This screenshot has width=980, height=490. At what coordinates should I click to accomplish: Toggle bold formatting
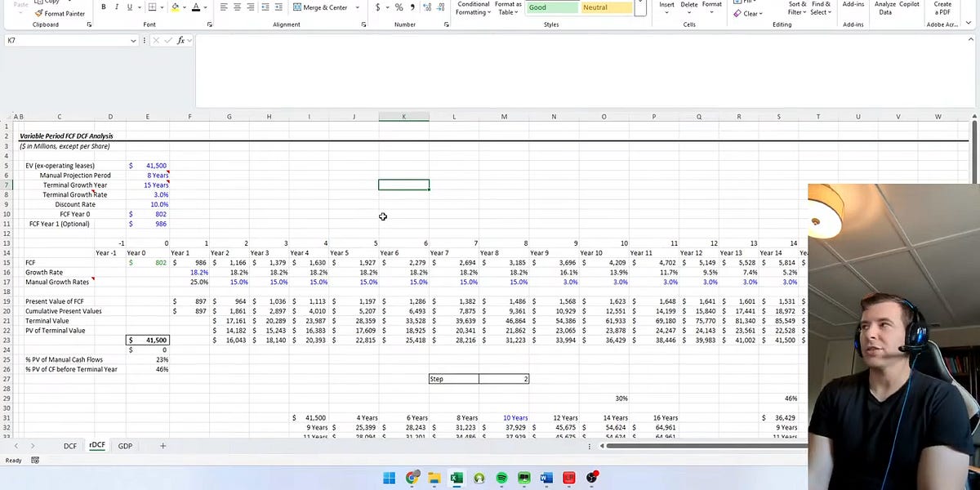coord(102,7)
